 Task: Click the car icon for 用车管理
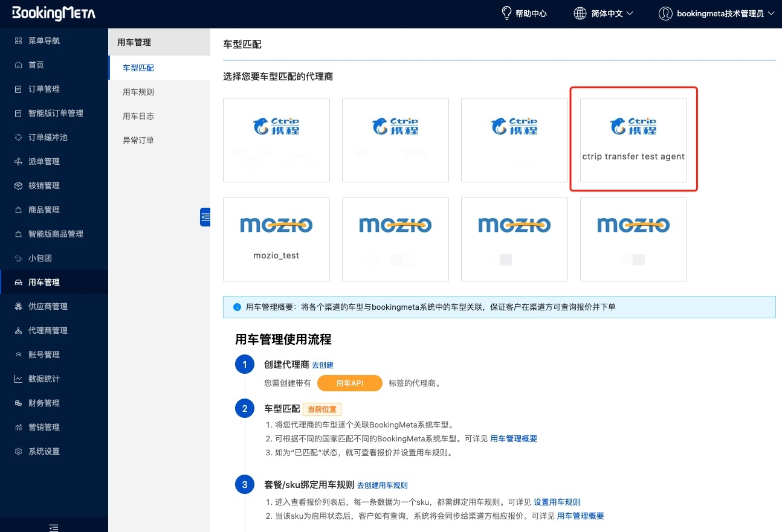[x=18, y=282]
